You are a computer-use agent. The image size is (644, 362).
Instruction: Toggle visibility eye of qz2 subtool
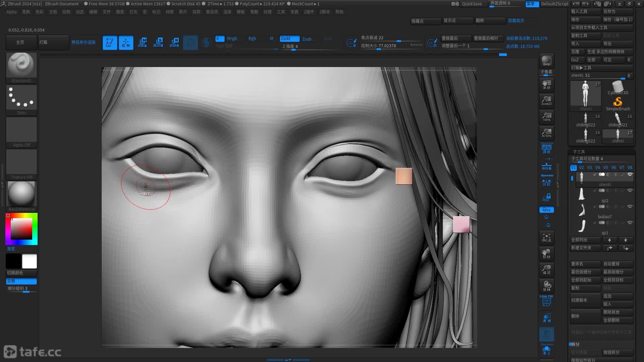click(x=630, y=190)
